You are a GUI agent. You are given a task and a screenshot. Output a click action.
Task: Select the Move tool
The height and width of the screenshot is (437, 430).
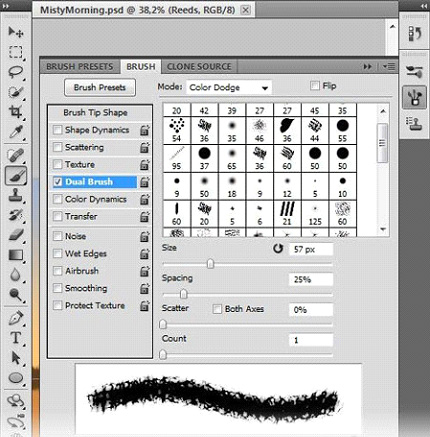click(15, 32)
